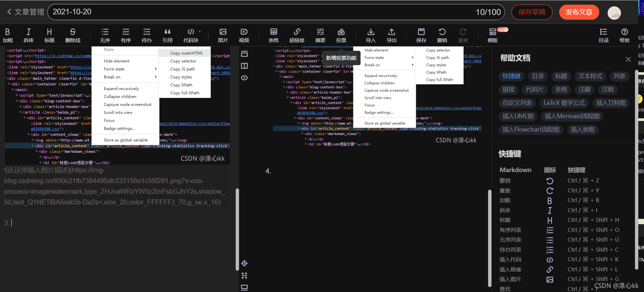
Task: Toggle split column view icon in divider
Action: pos(244,66)
